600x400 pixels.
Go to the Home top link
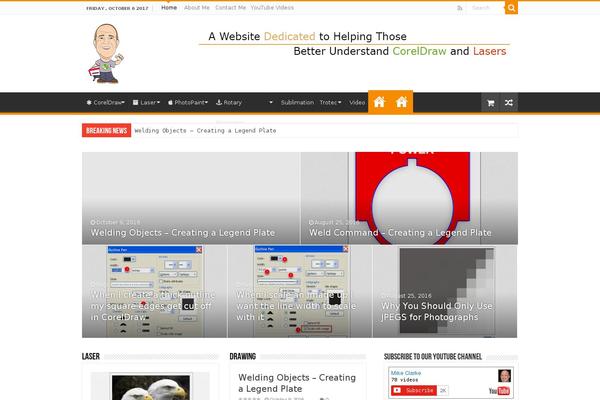pos(169,8)
